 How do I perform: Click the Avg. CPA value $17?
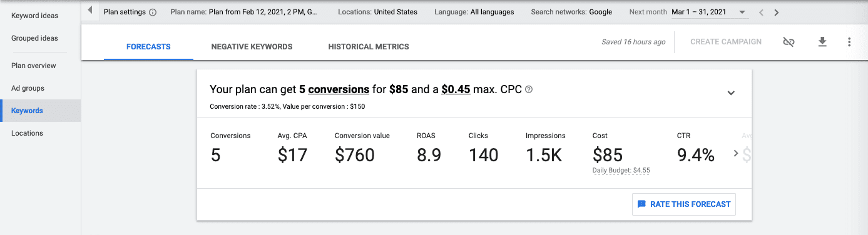click(x=293, y=155)
